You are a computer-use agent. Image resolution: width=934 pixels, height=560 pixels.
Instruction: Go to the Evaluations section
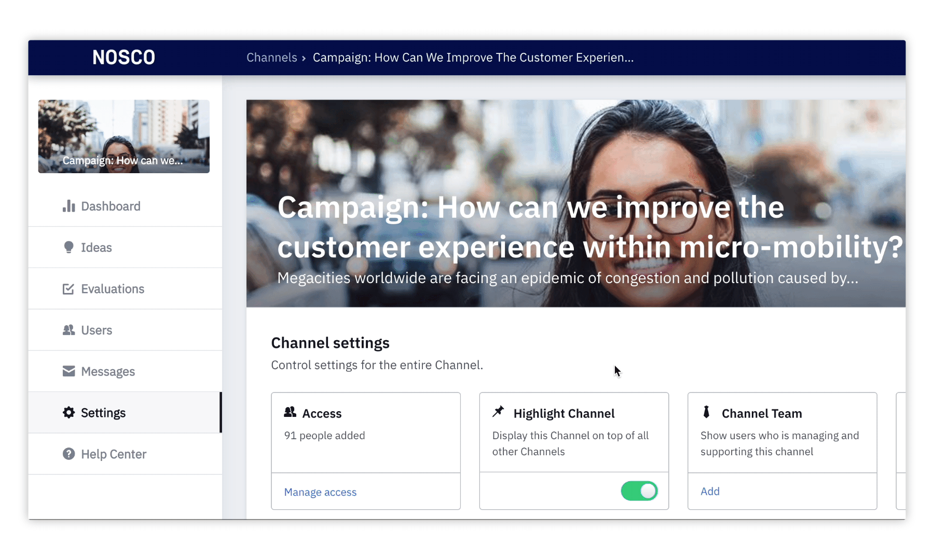[x=125, y=289]
